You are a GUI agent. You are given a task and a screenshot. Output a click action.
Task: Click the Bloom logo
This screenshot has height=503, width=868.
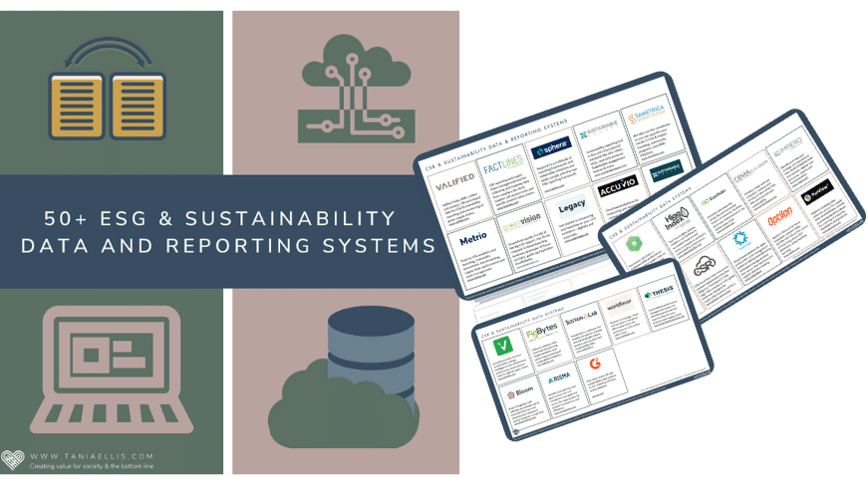(x=520, y=391)
